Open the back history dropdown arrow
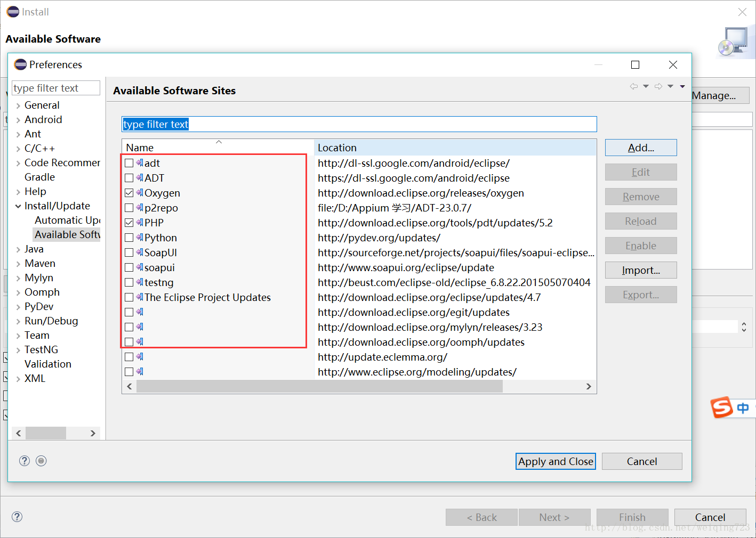 646,86
